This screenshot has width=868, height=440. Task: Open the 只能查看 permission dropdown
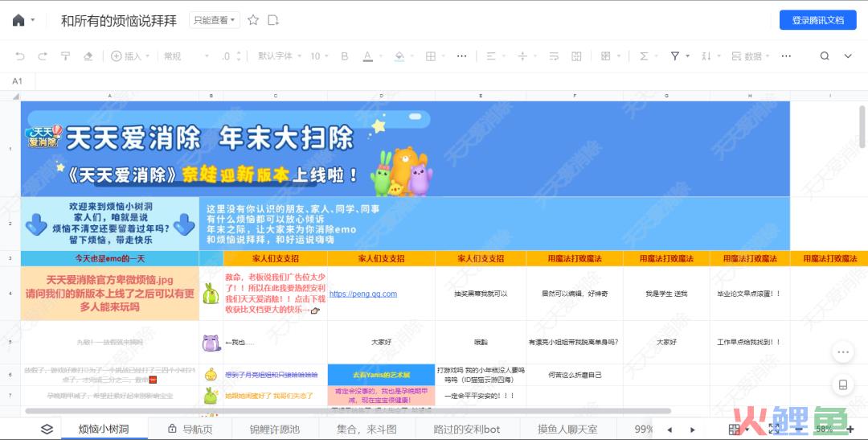pyautogui.click(x=215, y=20)
